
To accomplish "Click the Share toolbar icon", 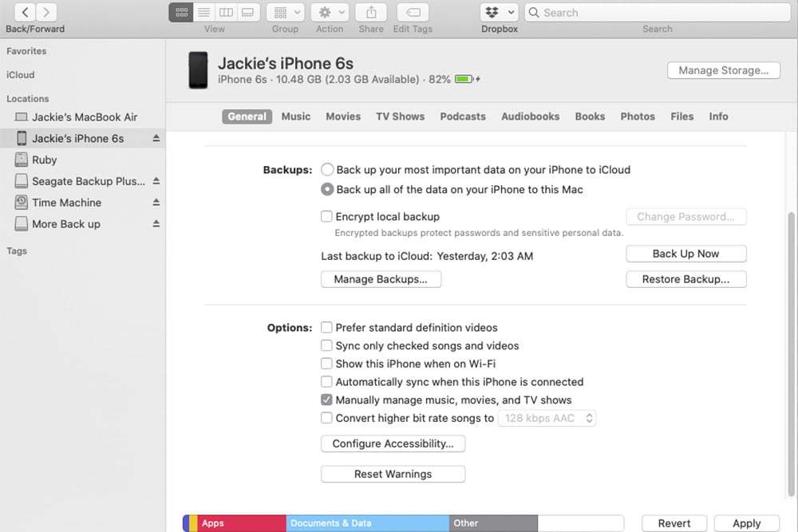I will click(x=371, y=12).
